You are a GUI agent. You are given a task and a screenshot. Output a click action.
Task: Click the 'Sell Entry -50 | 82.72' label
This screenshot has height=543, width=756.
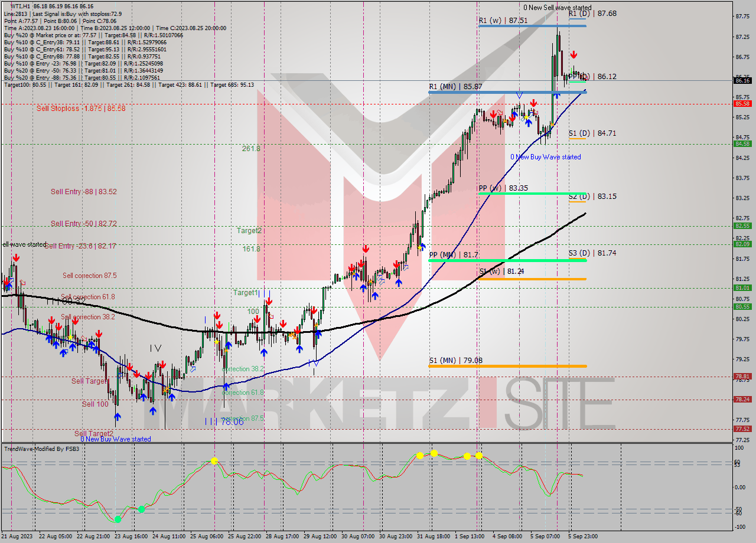83,224
